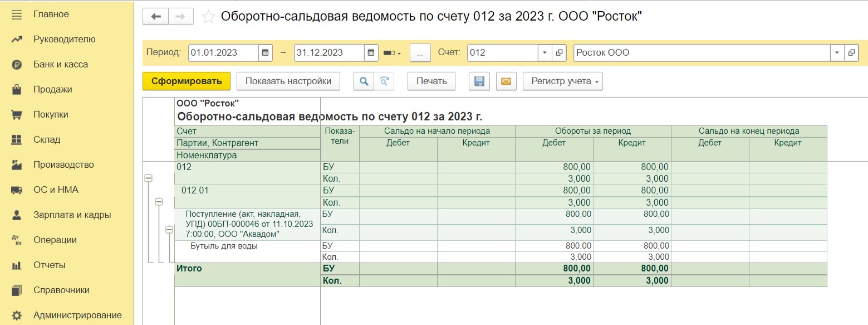Click the magnifier search icon in toolbar
This screenshot has height=325, width=868.
coord(364,81)
